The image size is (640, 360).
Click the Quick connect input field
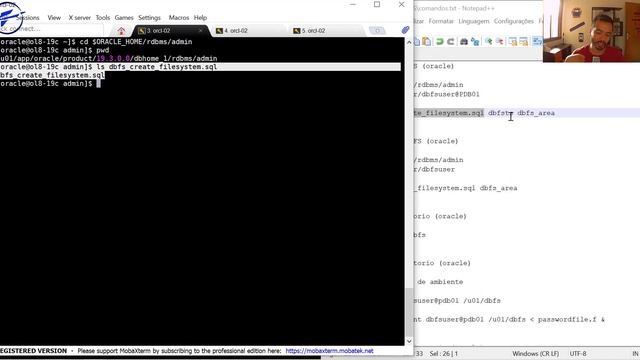tap(51, 29)
